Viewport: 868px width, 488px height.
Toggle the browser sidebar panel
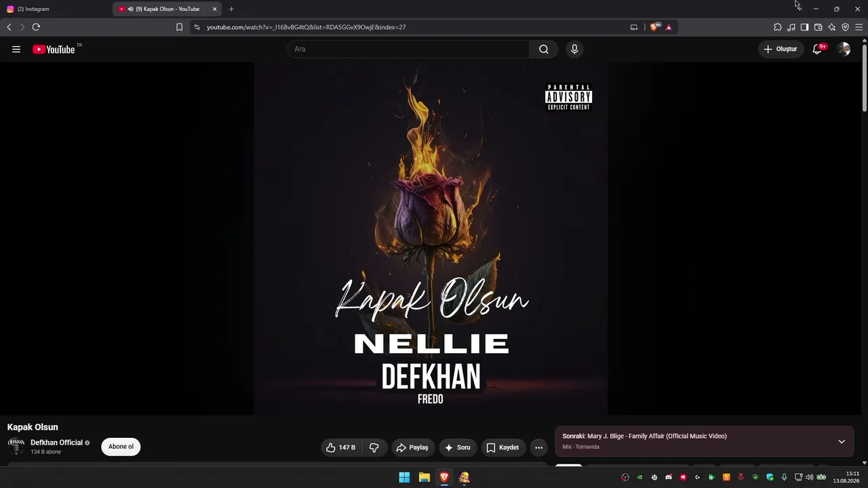[x=804, y=27]
